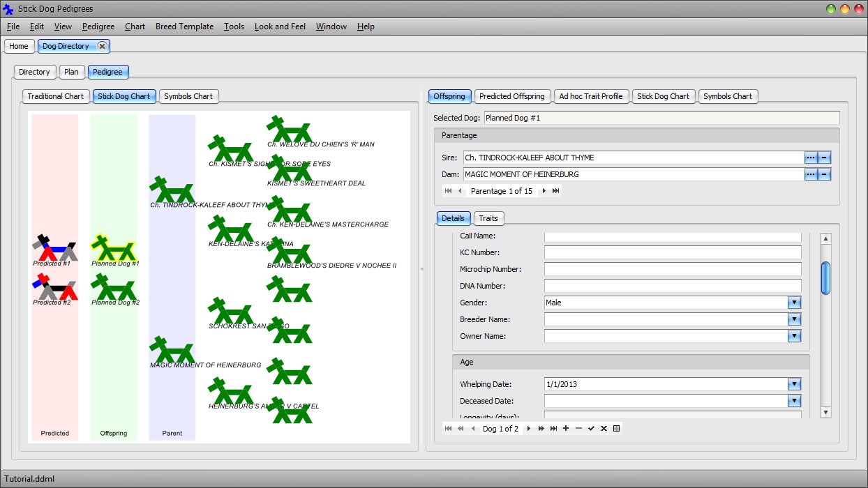This screenshot has width=868, height=488.
Task: Switch to the Traits tab
Action: [x=488, y=218]
